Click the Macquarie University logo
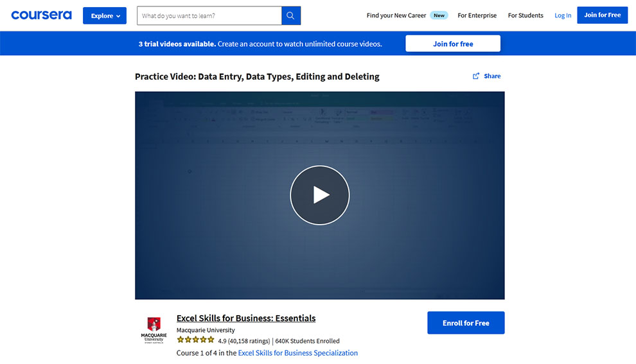This screenshot has width=636, height=364. coord(154,330)
